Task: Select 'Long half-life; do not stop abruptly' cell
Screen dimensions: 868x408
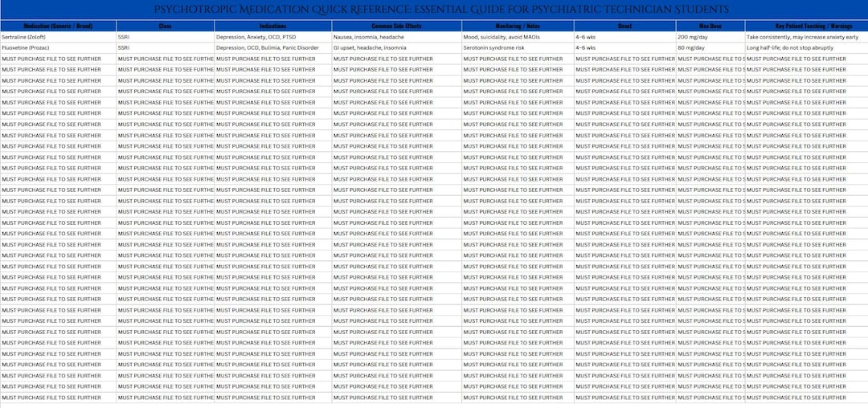Action: click(807, 48)
